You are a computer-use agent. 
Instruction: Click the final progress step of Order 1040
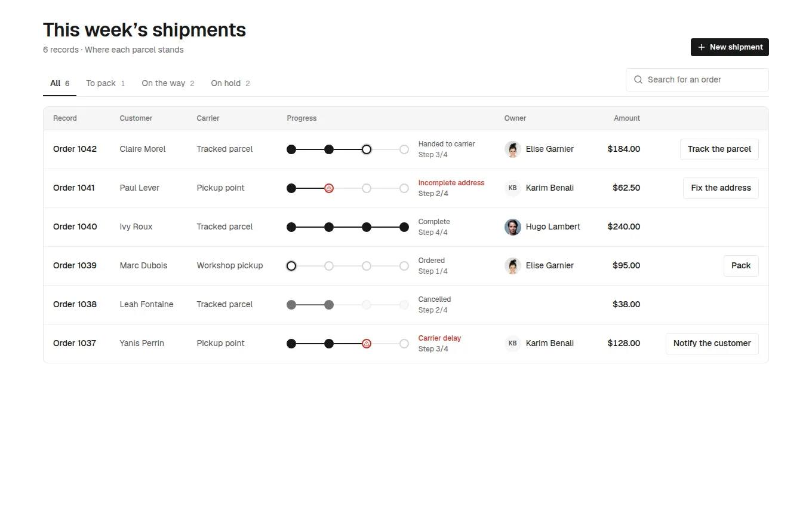click(404, 227)
